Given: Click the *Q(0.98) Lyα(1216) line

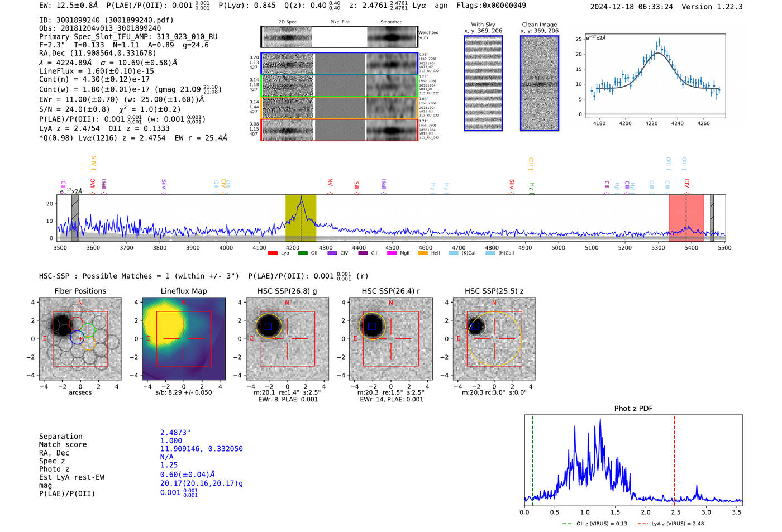Looking at the screenshot, I should point(133,138).
